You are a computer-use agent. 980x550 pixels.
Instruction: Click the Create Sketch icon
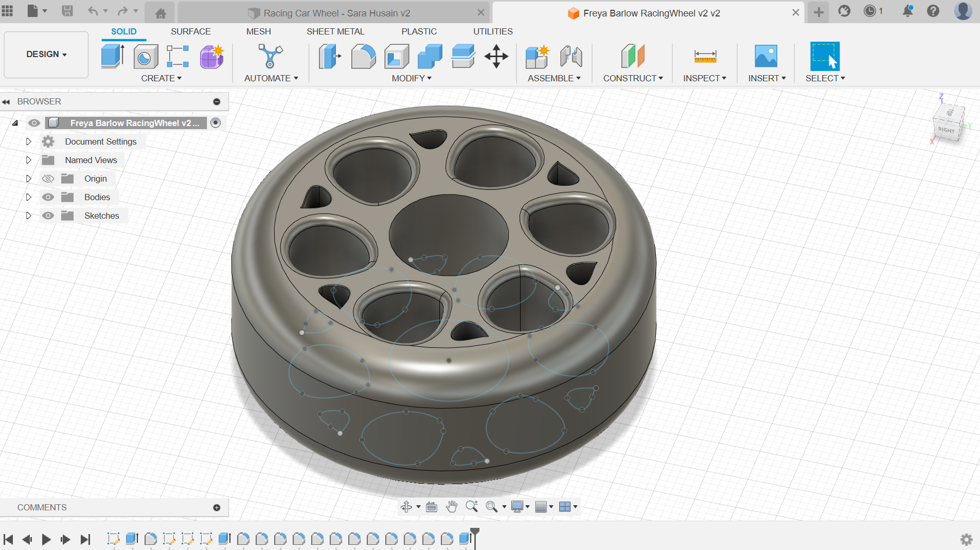point(178,56)
